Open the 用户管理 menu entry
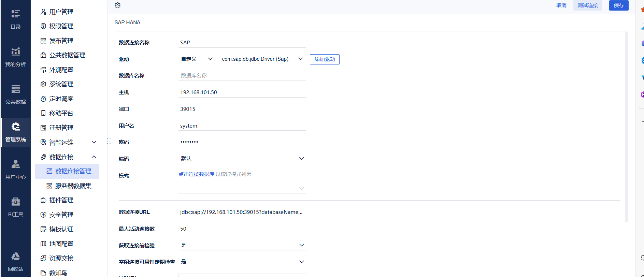Screen dimensions: 644x277 coord(61,12)
